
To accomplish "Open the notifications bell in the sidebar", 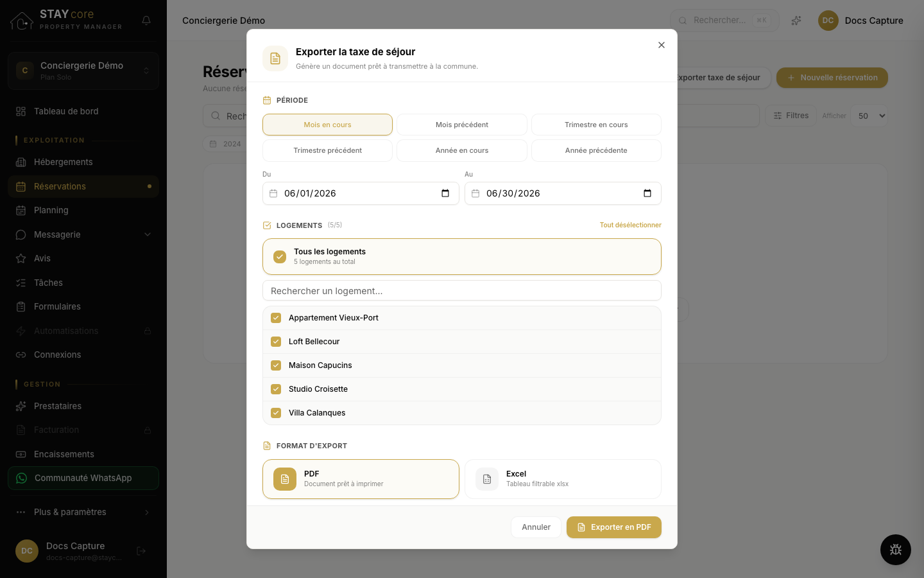I will coord(146,21).
